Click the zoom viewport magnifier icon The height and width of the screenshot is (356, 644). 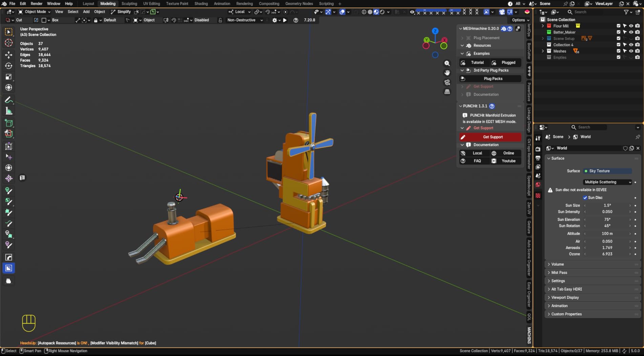pyautogui.click(x=447, y=63)
